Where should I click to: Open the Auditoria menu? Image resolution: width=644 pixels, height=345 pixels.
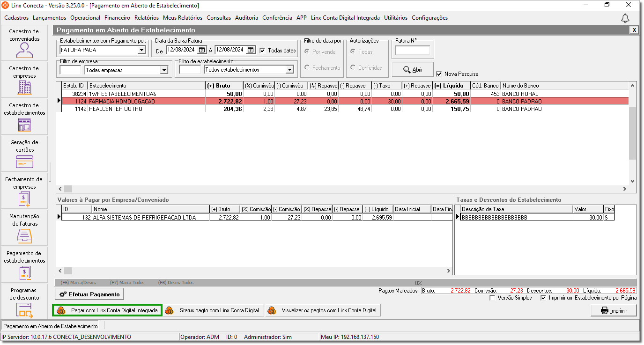[x=246, y=18]
